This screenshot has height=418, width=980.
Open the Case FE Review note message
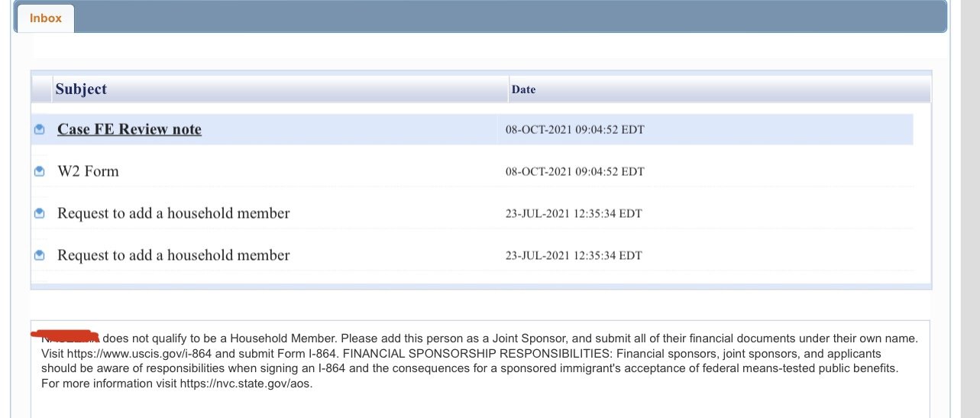pyautogui.click(x=129, y=129)
